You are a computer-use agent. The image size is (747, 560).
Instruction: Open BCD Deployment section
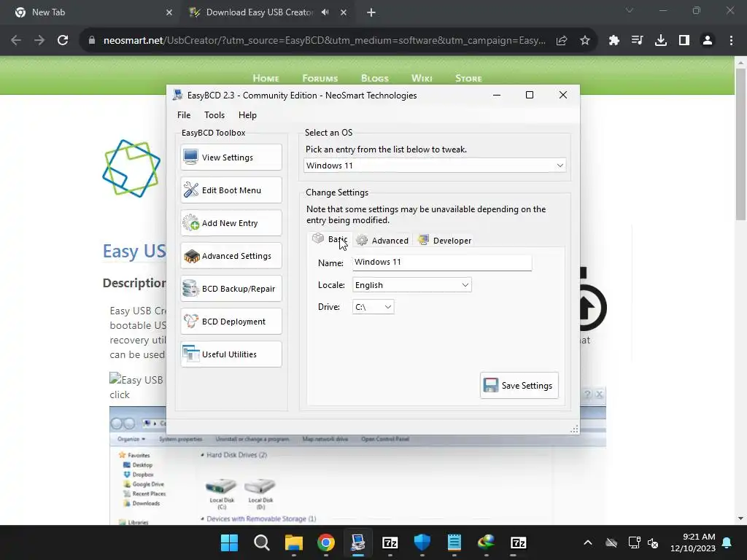(231, 322)
